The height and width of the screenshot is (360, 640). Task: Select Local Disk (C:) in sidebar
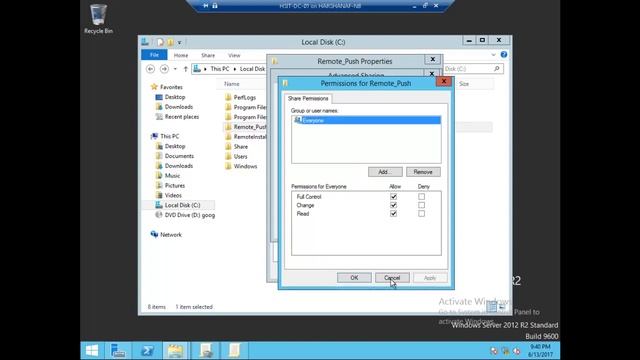coord(182,205)
